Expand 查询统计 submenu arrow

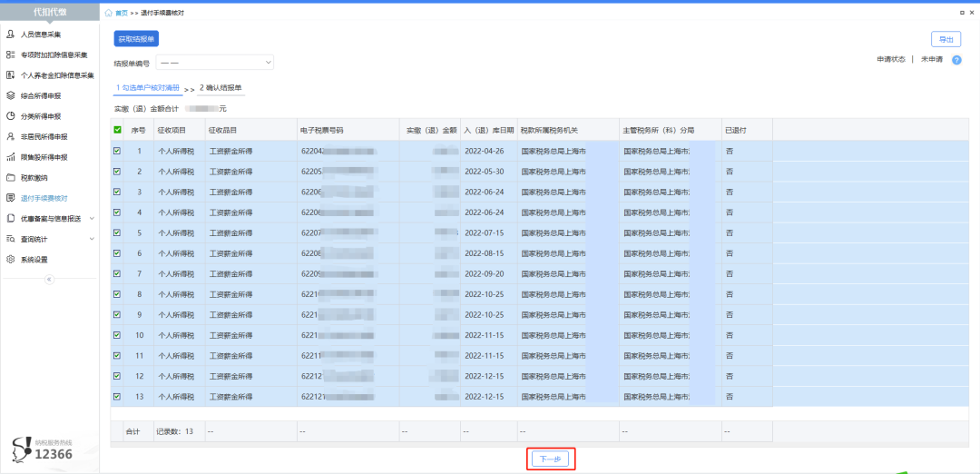92,239
